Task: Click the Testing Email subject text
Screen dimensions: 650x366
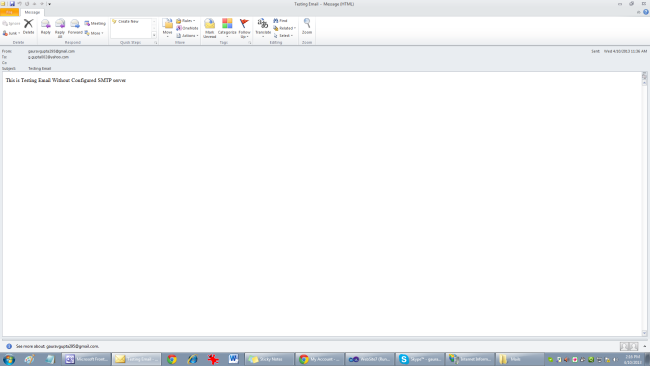Action: point(39,69)
